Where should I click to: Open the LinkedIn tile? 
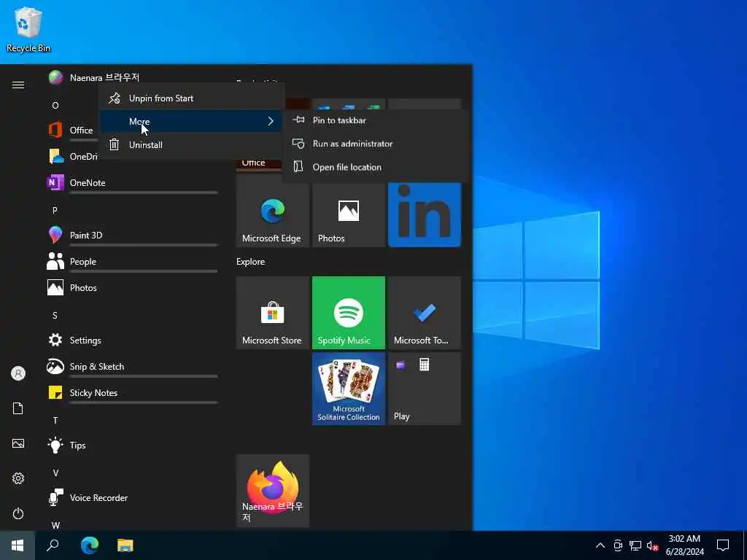425,215
